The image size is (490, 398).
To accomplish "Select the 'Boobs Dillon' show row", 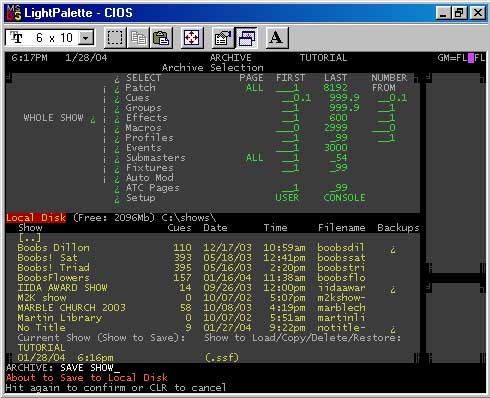I will (212, 248).
